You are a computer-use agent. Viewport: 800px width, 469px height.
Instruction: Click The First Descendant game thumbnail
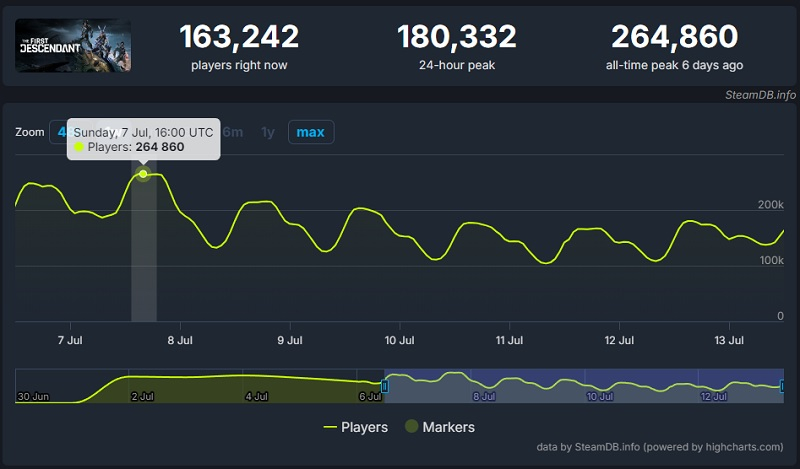coord(73,45)
